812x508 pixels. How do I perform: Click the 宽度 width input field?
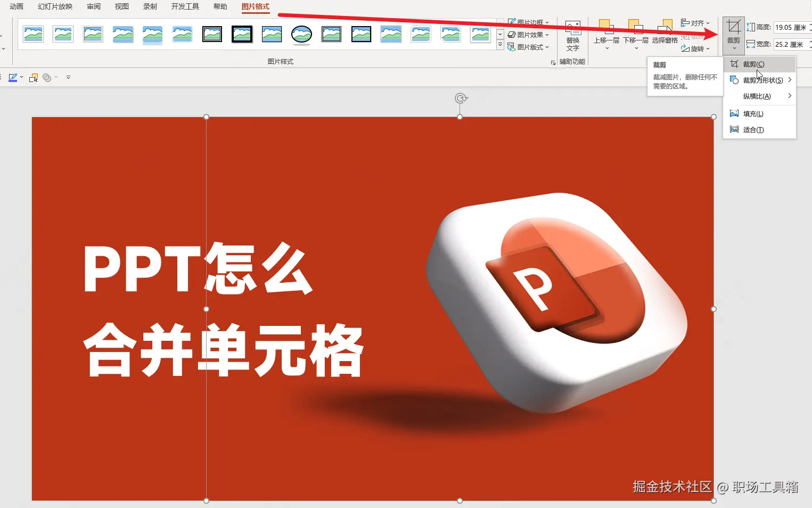[790, 44]
